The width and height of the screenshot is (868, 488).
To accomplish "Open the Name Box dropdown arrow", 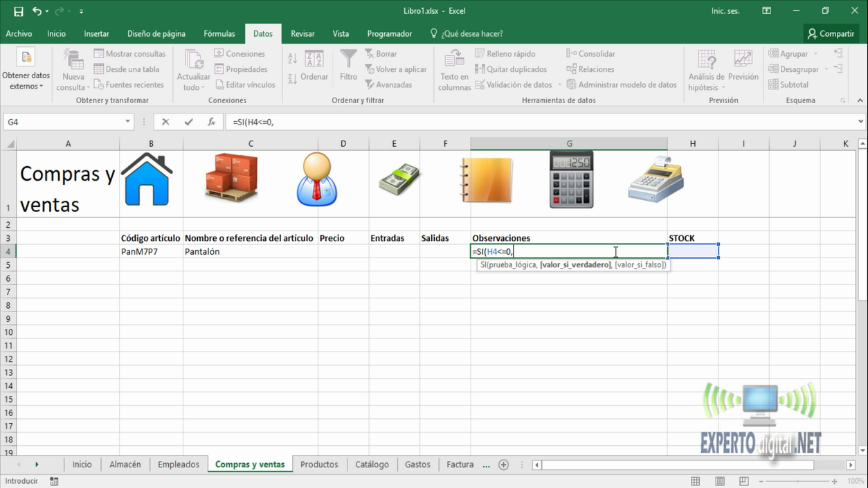I will pyautogui.click(x=128, y=122).
